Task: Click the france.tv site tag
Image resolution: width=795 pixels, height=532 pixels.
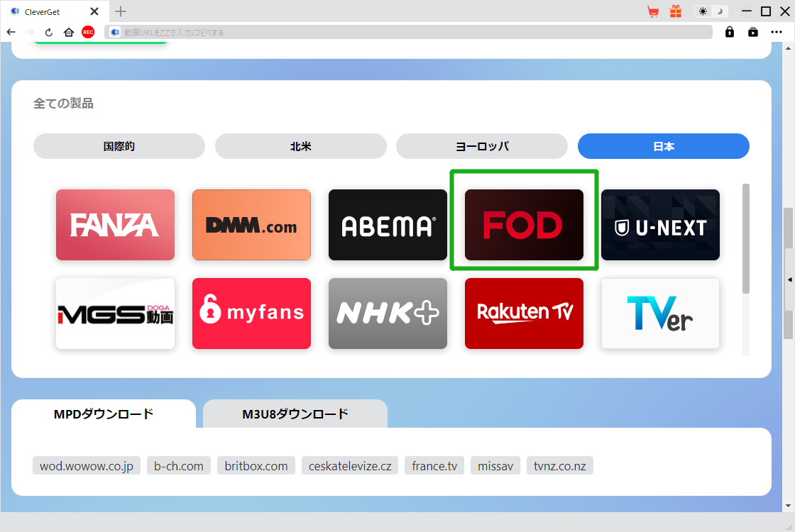Action: point(434,465)
